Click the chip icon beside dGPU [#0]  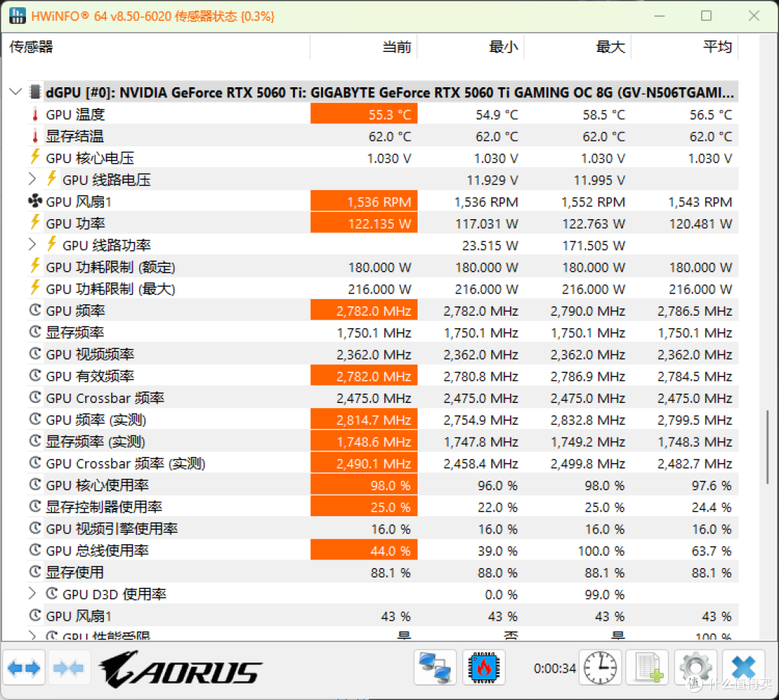pos(35,92)
